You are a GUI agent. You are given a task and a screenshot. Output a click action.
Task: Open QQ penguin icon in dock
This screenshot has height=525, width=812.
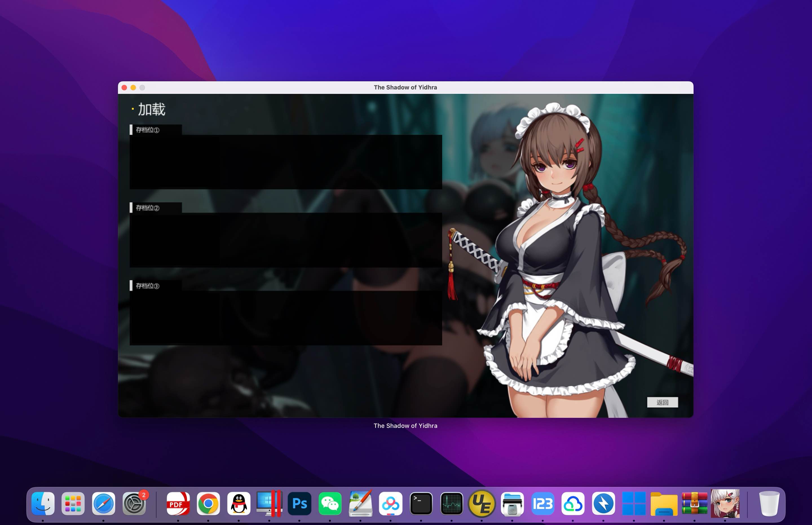coord(239,503)
